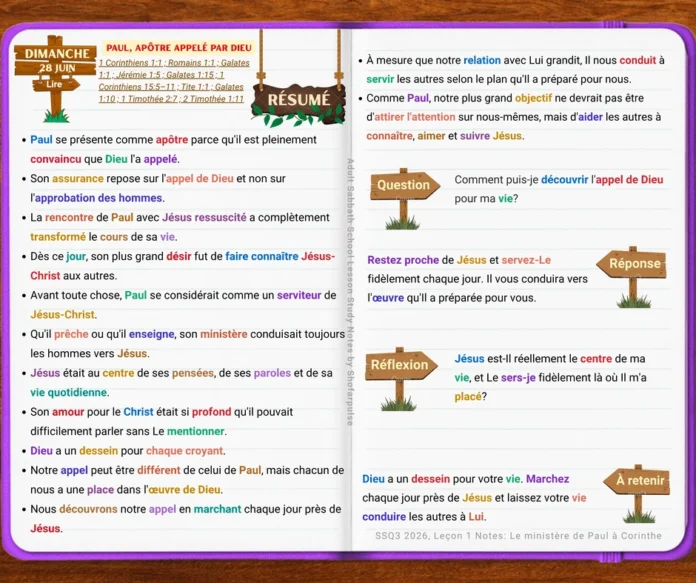Click the Question signpost icon
This screenshot has width=696, height=583.
point(404,198)
